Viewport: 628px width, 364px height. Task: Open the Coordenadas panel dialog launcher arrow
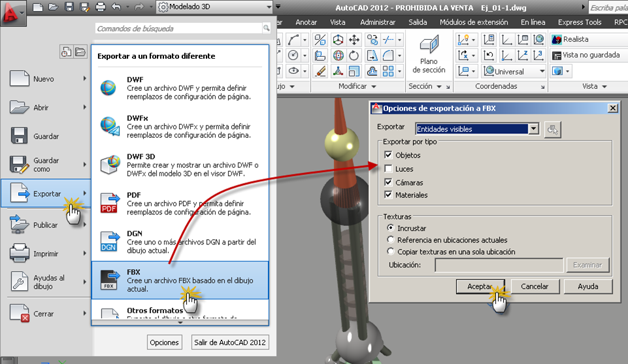542,87
